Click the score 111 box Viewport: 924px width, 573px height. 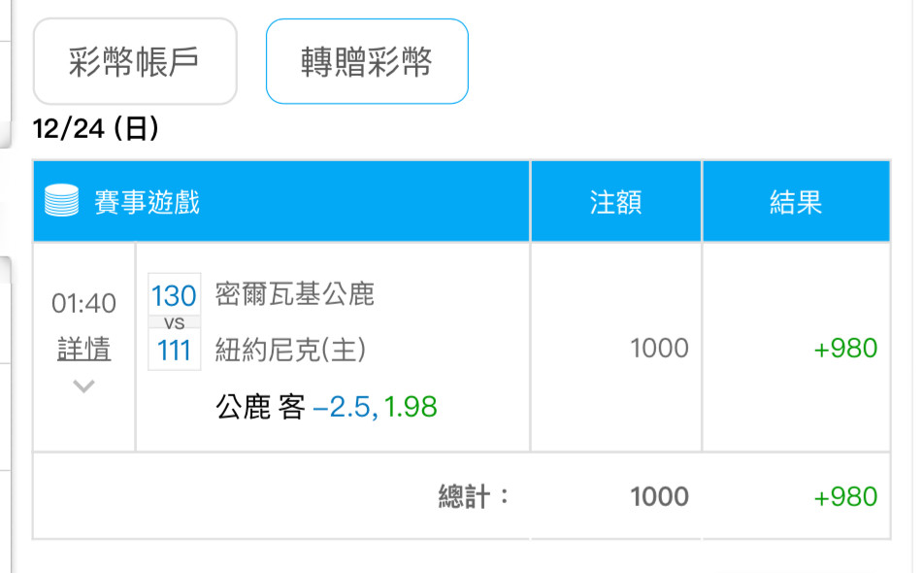174,350
